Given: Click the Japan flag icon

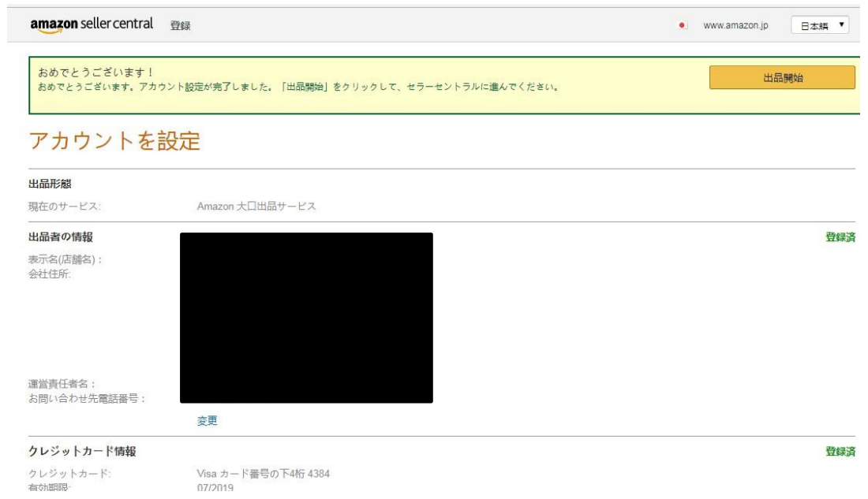Looking at the screenshot, I should pos(682,25).
